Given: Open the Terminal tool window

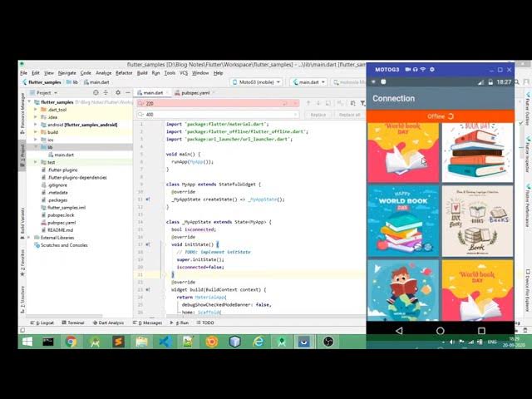Looking at the screenshot, I should coord(73,323).
